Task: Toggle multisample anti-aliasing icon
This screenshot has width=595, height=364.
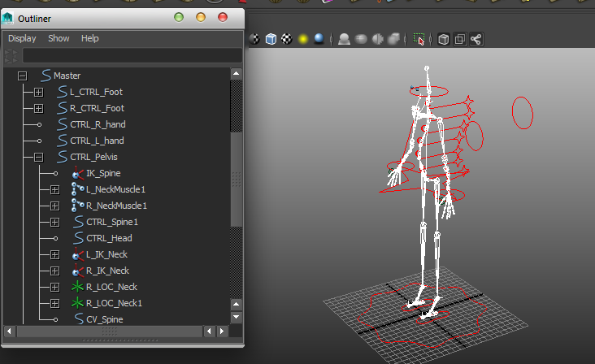Action: coord(378,39)
